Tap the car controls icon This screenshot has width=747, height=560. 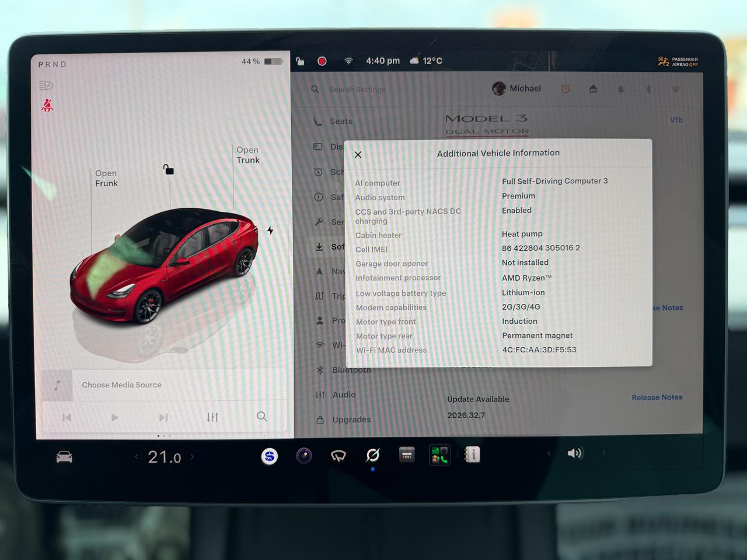[x=64, y=457]
